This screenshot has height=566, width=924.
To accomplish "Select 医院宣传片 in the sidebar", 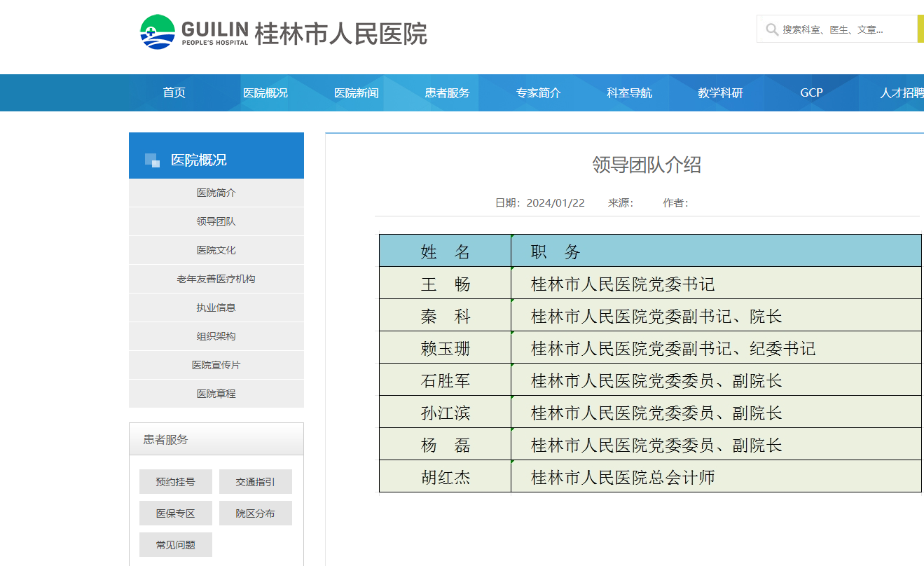I will click(x=216, y=365).
